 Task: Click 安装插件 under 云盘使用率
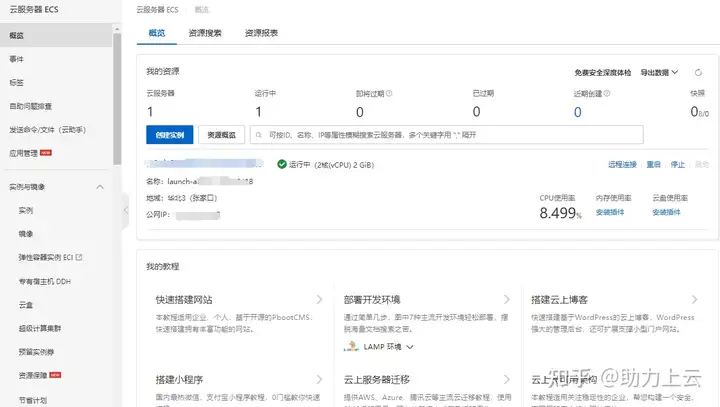tap(666, 212)
